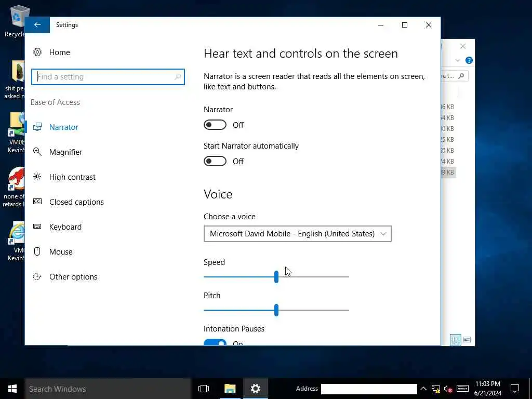Screen dimensions: 532x399
Task: Open the Magnifier settings page
Action: coord(66,152)
